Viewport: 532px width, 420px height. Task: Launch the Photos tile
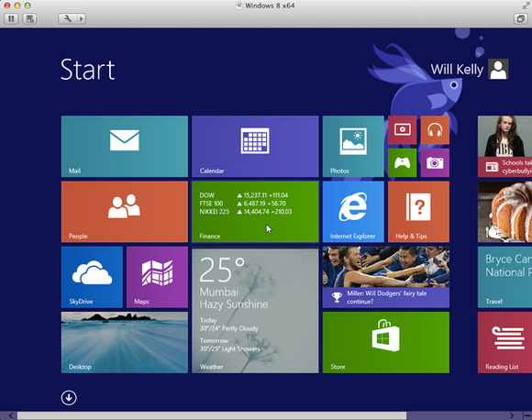353,146
